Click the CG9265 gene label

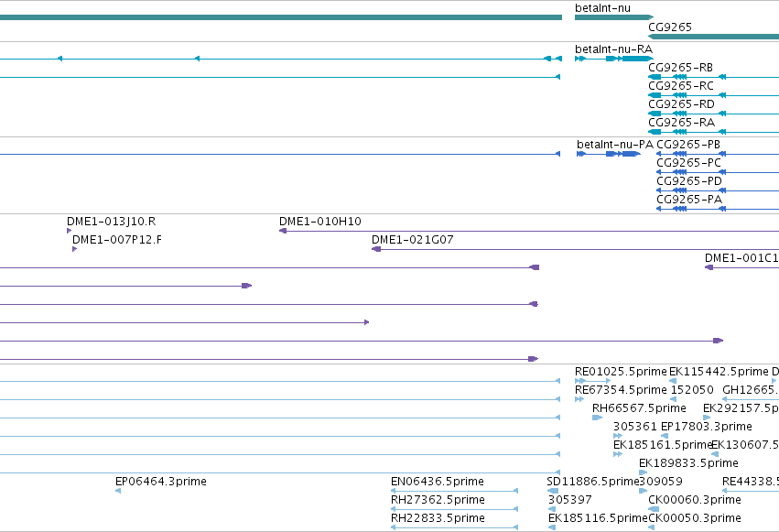click(x=670, y=27)
